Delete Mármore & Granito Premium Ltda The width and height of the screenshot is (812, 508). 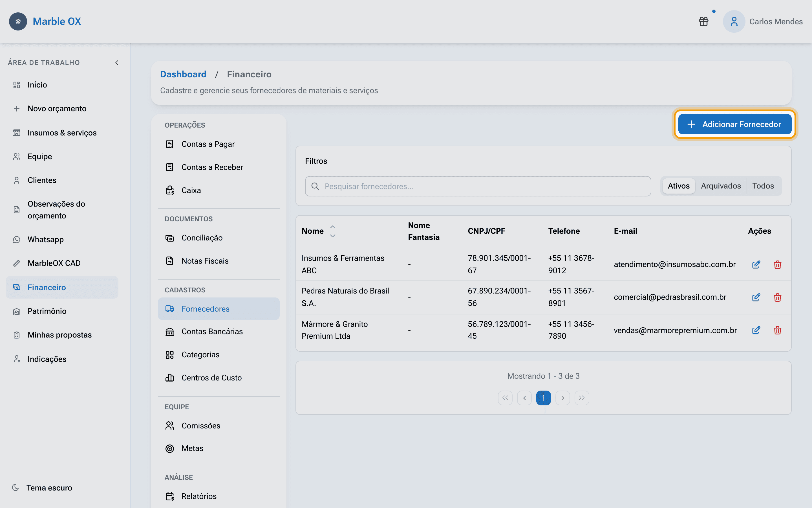[x=777, y=330]
